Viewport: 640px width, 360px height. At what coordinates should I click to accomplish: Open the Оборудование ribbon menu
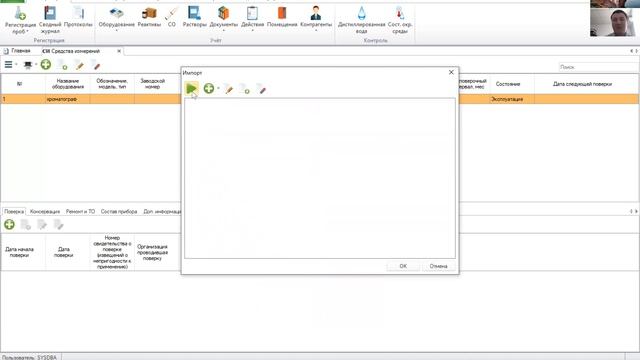(116, 19)
